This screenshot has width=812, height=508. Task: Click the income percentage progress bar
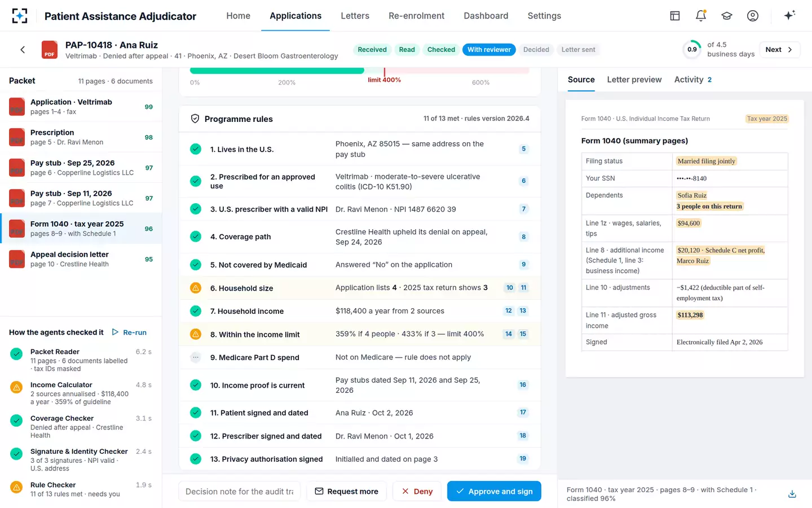pyautogui.click(x=360, y=71)
